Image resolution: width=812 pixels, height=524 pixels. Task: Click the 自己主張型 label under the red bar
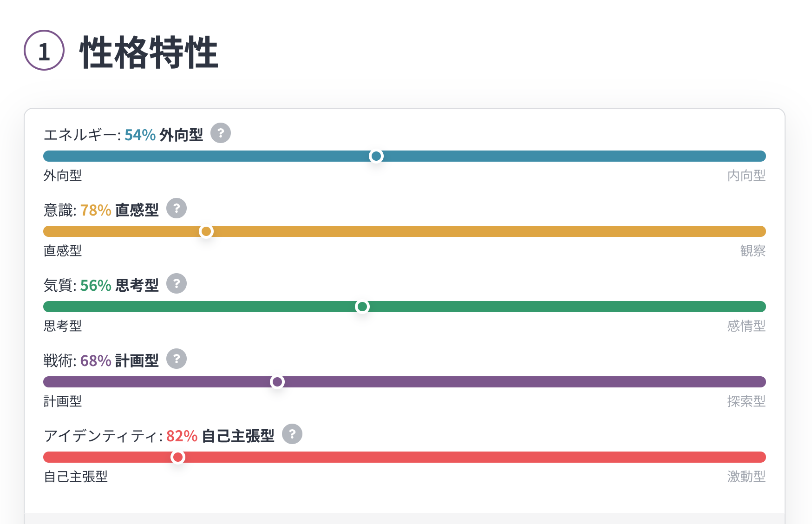point(76,477)
